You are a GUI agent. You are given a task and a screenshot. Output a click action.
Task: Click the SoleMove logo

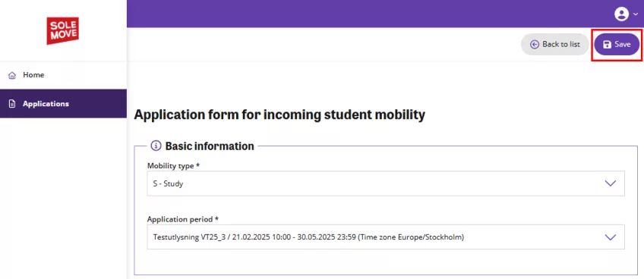point(63,31)
